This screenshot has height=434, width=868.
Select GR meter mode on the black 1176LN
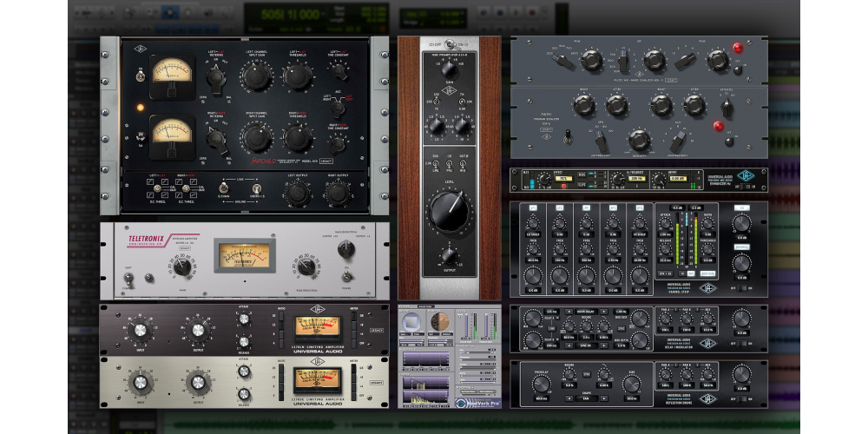click(354, 316)
